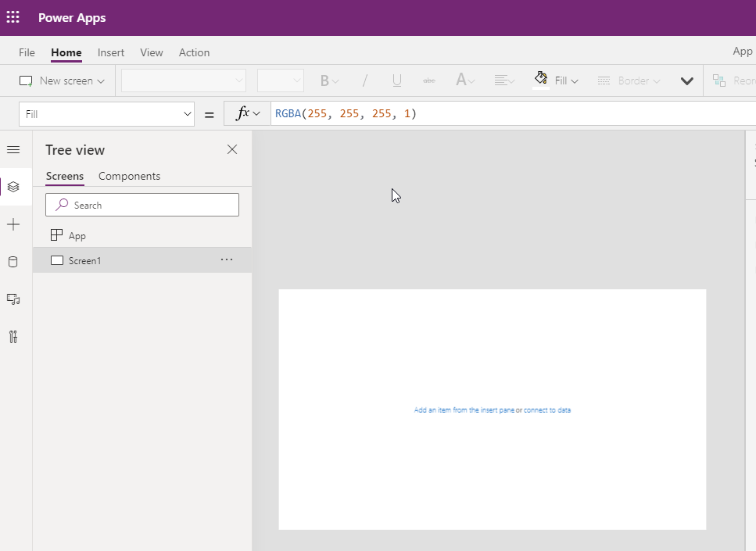Open the app launcher waffle icon
This screenshot has width=756, height=551.
[13, 17]
